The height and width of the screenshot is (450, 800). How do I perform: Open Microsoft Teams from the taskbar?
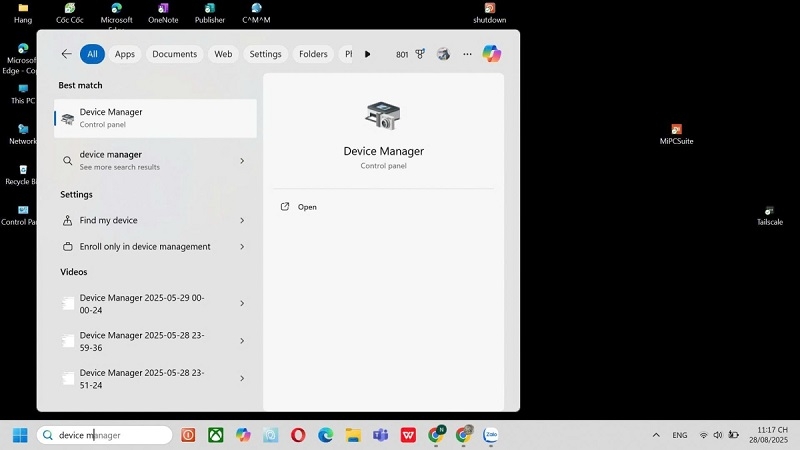coord(380,435)
